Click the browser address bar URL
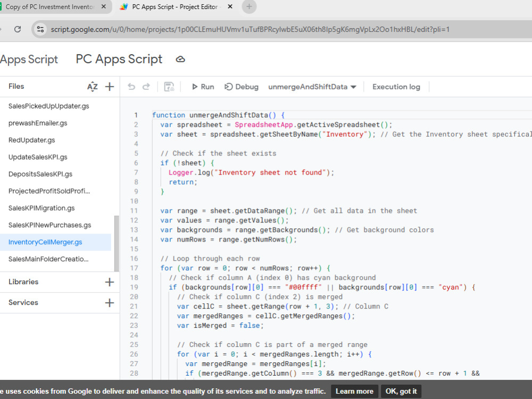 click(x=250, y=29)
